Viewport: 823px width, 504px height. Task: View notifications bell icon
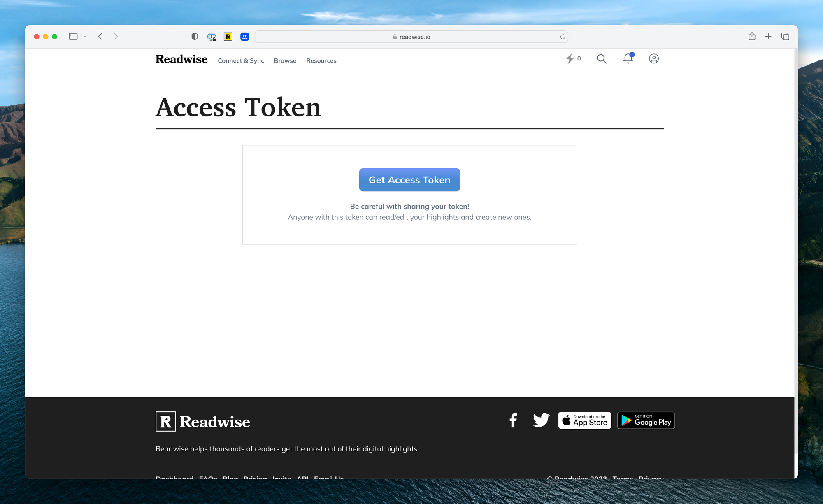pos(628,58)
